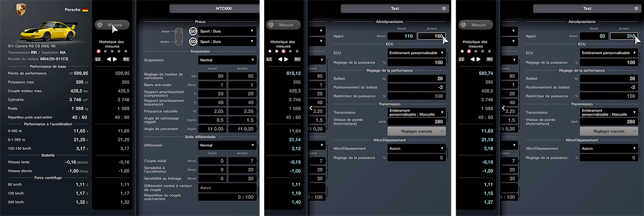
Task: Click the SD tyre icon for Arrière tyres
Action: (x=193, y=41)
